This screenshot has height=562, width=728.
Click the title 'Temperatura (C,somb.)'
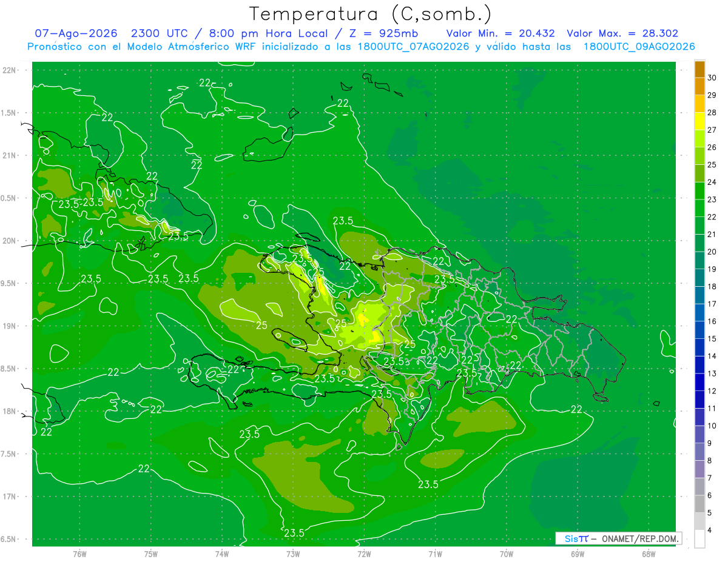tap(370, 14)
